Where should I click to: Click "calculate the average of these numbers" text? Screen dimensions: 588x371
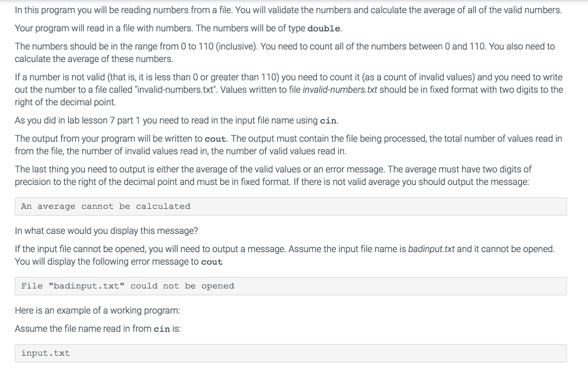(94, 59)
